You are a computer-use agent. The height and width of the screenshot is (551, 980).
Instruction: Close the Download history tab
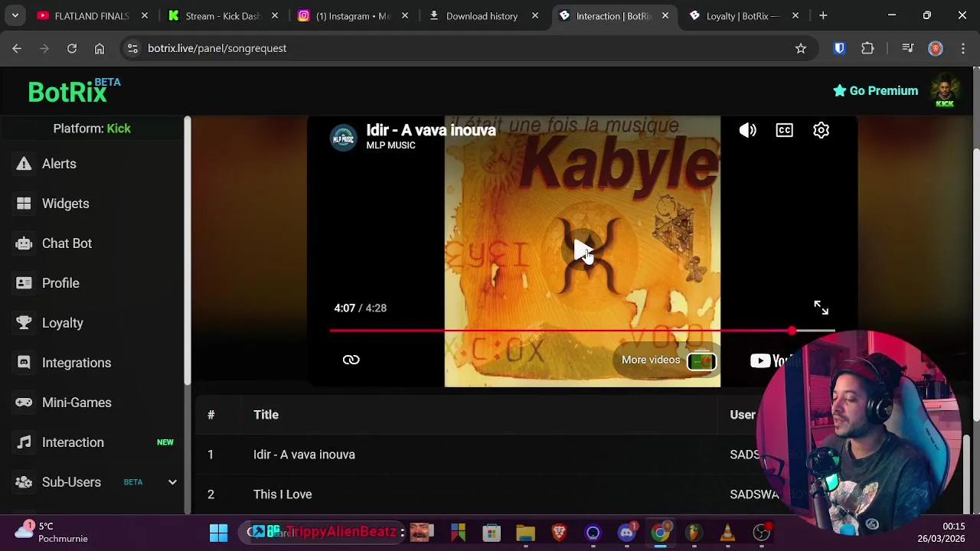[535, 15]
